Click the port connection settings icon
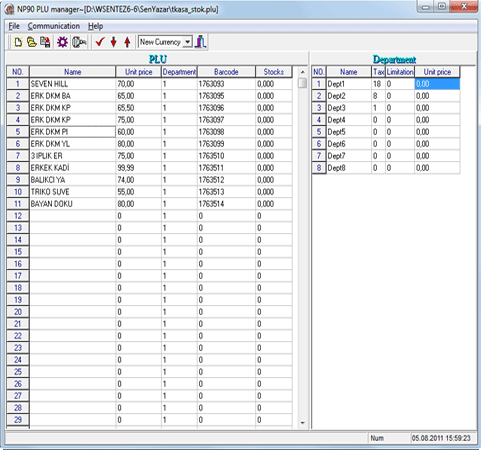Image resolution: width=481 pixels, height=450 pixels. click(x=79, y=42)
